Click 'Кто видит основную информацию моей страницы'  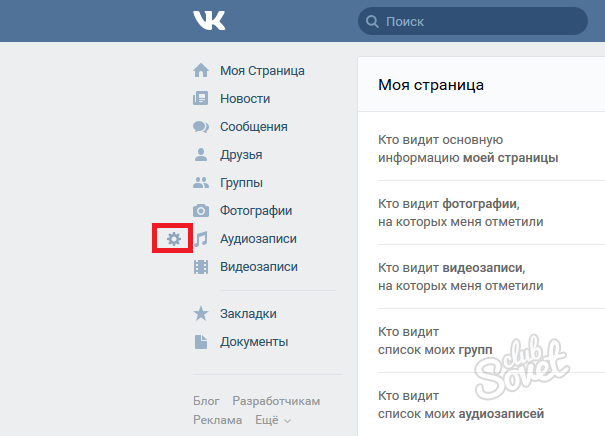click(468, 149)
